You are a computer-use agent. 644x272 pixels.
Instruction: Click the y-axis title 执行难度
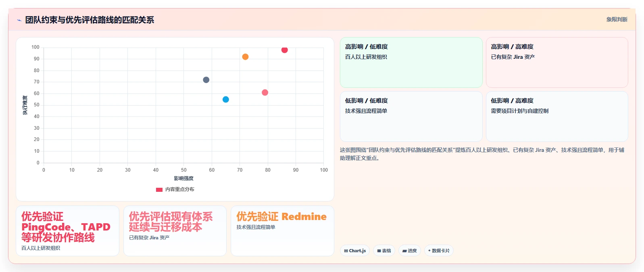point(25,105)
